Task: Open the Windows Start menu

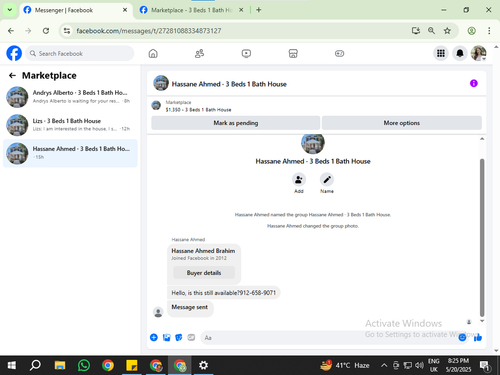Action: click(x=11, y=365)
